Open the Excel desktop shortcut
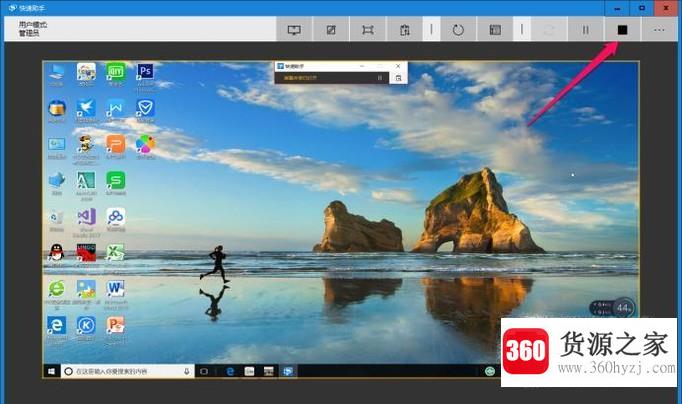This screenshot has width=682, height=404. pyautogui.click(x=116, y=255)
